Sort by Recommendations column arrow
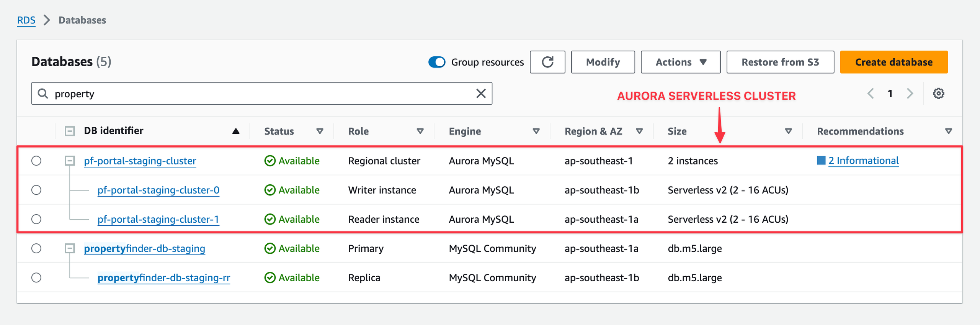The image size is (980, 325). click(948, 131)
